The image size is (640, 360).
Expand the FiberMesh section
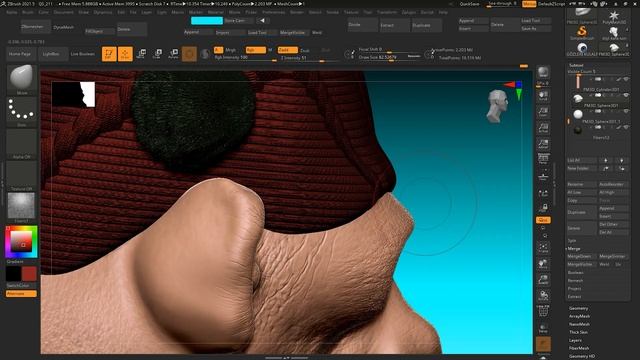[x=579, y=348]
